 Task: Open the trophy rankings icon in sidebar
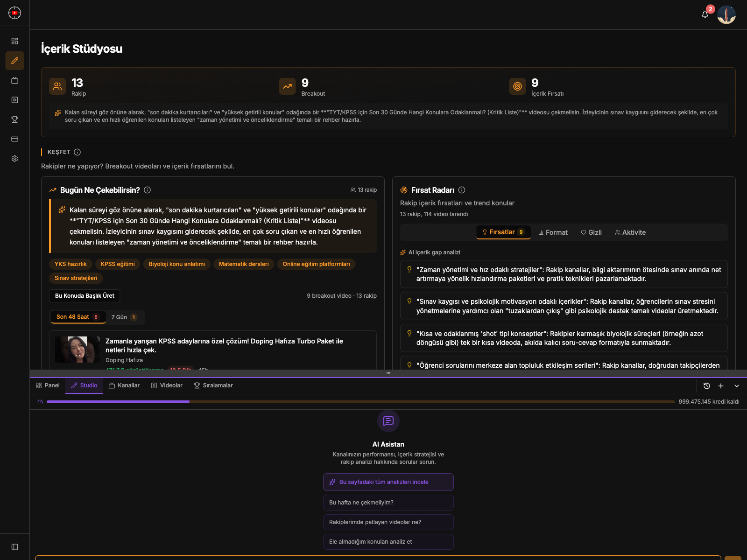(14, 119)
